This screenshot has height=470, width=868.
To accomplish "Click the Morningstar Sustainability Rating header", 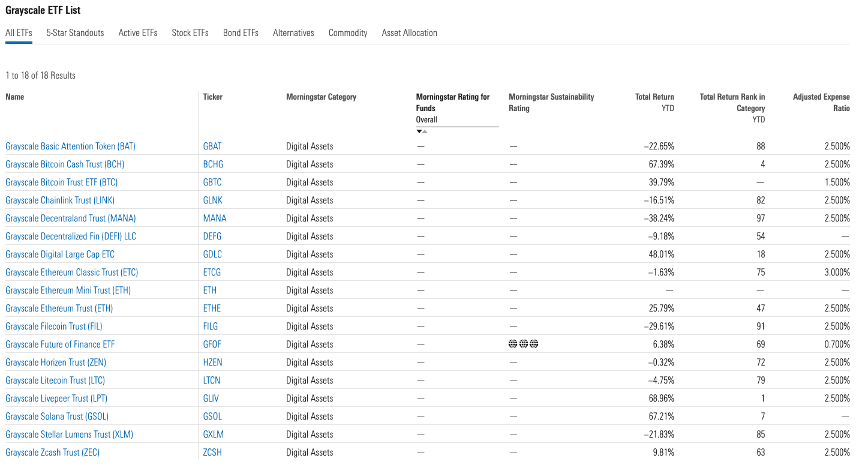I will (x=551, y=103).
